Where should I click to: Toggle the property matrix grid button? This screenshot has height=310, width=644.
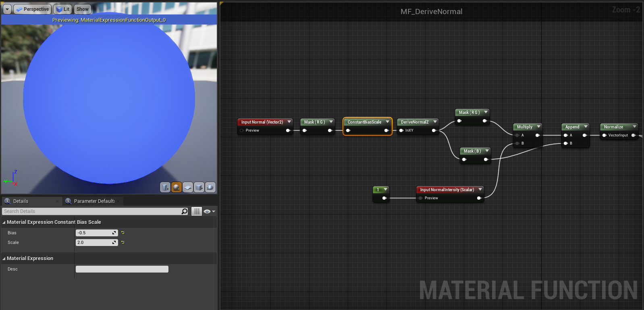pos(197,211)
